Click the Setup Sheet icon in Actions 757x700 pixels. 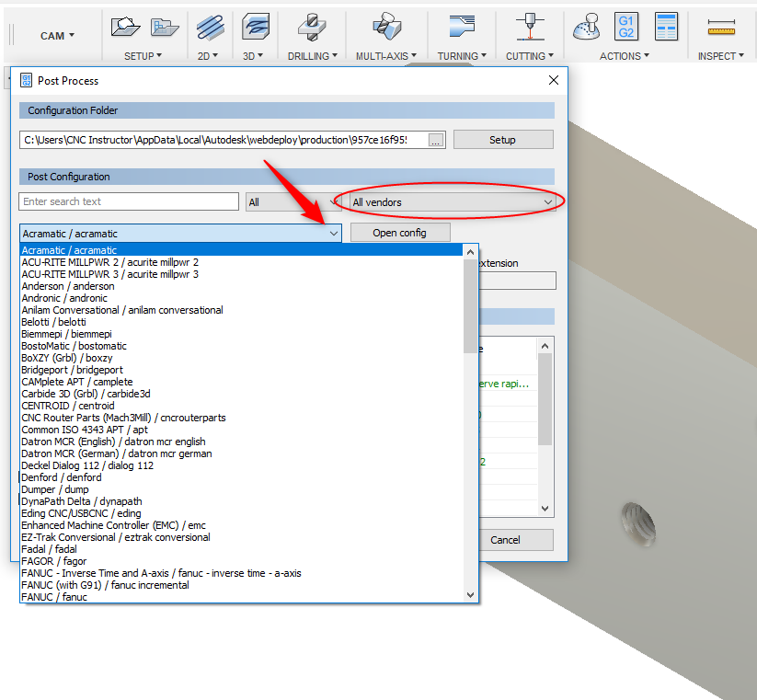[x=666, y=27]
